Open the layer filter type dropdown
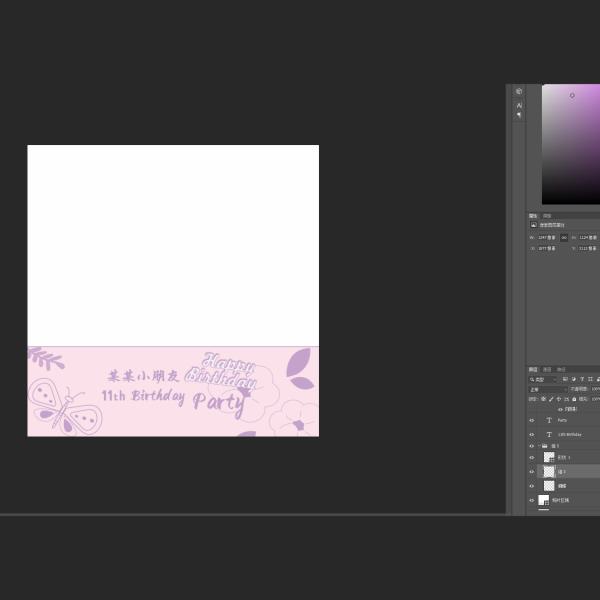 tap(544, 379)
